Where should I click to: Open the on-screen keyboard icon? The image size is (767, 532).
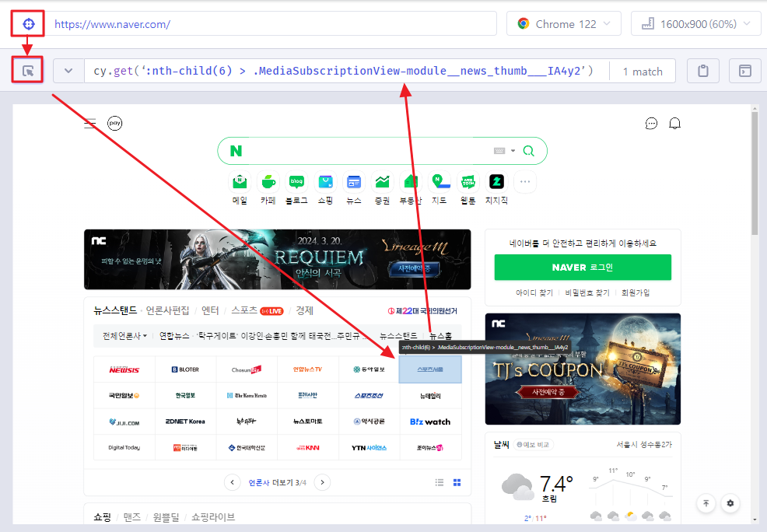(499, 151)
